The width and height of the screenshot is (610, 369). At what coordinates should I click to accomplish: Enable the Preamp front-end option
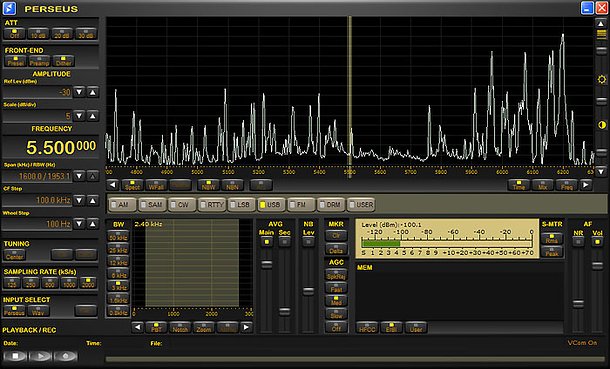point(39,61)
